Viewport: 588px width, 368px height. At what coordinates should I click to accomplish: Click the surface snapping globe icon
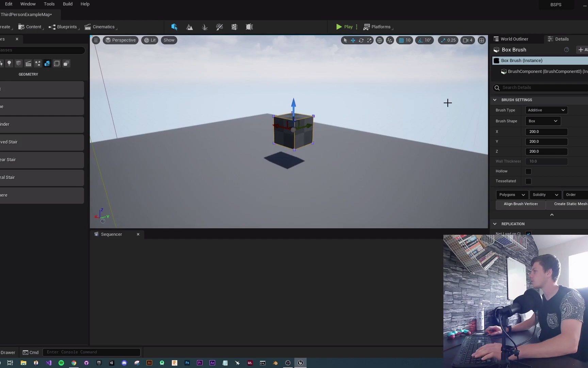tap(380, 40)
